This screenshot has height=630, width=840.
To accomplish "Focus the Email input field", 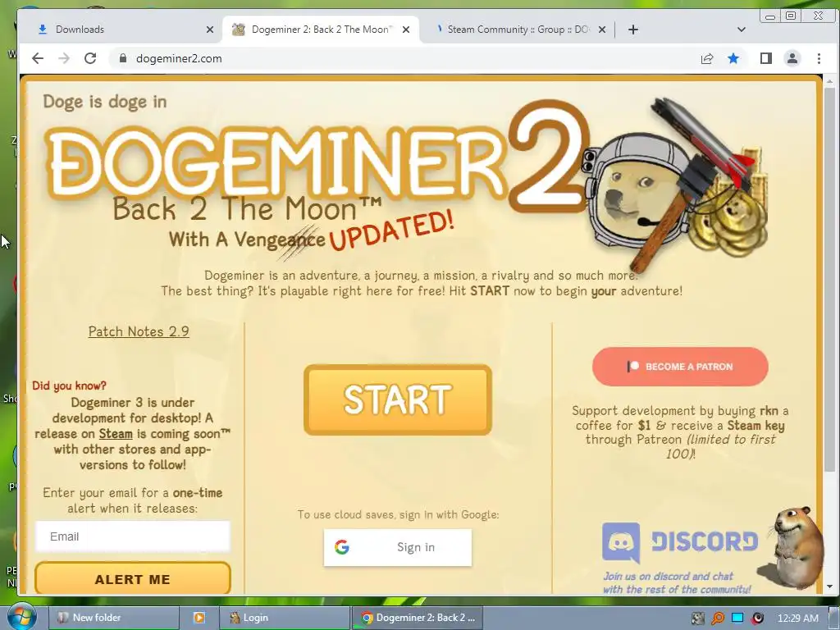I will (x=133, y=536).
